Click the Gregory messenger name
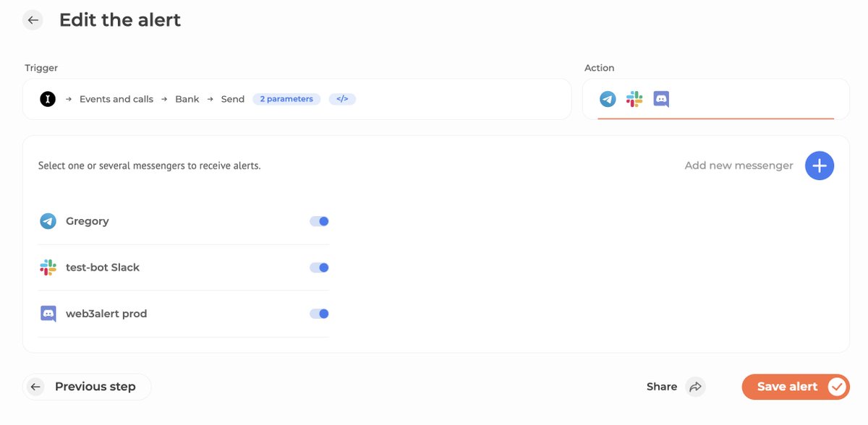The image size is (868, 425). coord(88,221)
